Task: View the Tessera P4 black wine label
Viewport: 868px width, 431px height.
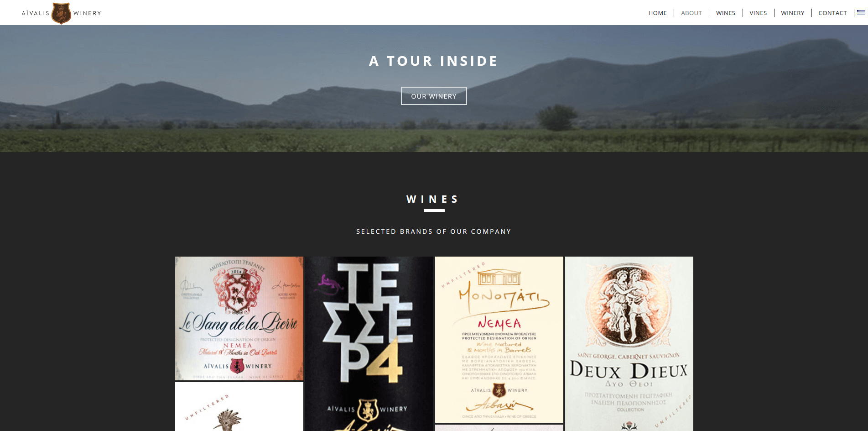Action: [369, 344]
